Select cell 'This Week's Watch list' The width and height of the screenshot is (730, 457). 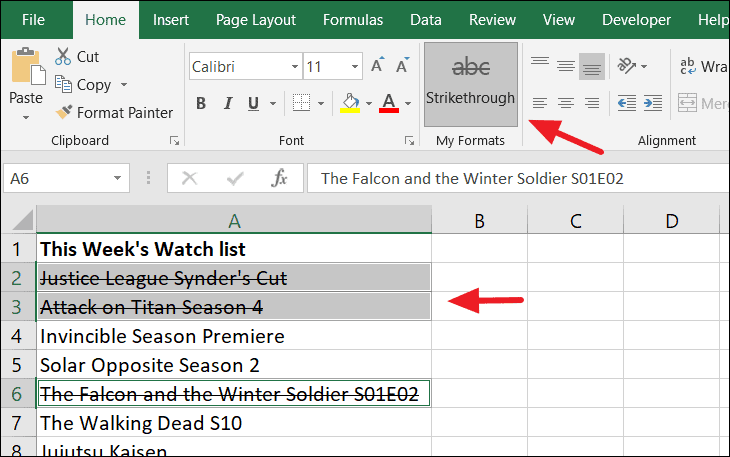pos(234,249)
